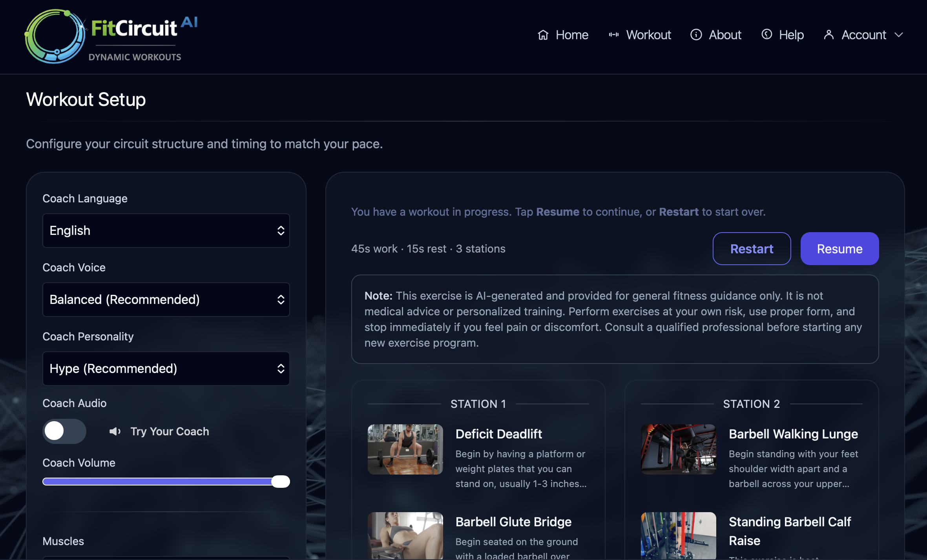Screen dimensions: 927x560
Task: Open Deficit Deadlift exercise thumbnail
Action: point(405,449)
